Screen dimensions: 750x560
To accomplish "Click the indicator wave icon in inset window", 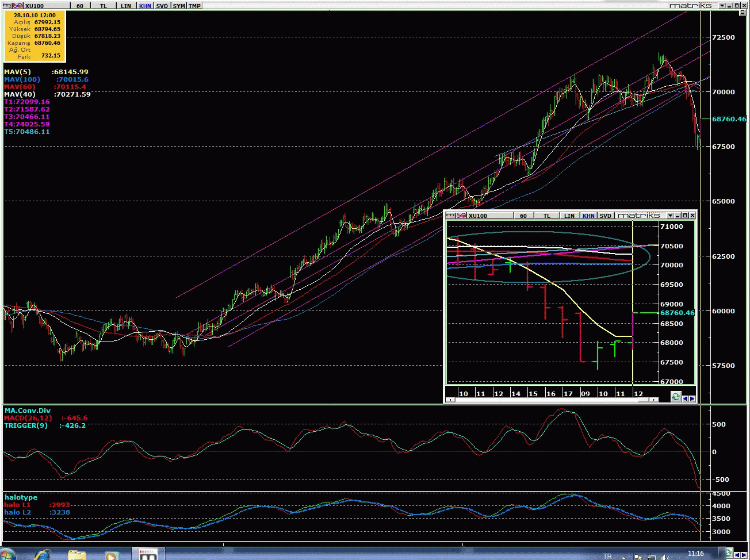I will tap(461, 216).
